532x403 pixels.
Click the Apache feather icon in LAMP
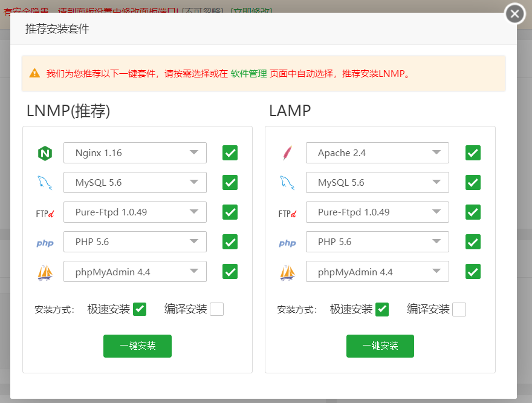[288, 152]
